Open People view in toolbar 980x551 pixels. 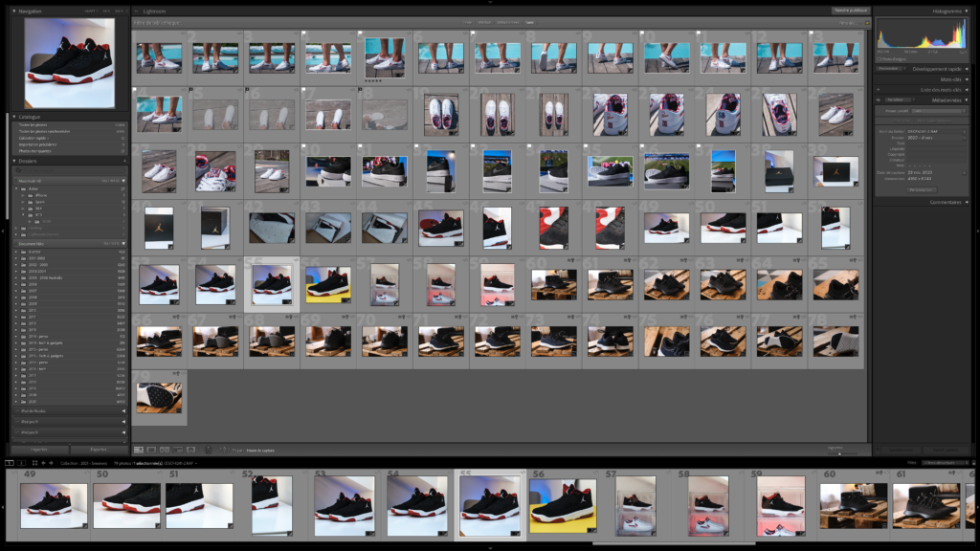(190, 450)
